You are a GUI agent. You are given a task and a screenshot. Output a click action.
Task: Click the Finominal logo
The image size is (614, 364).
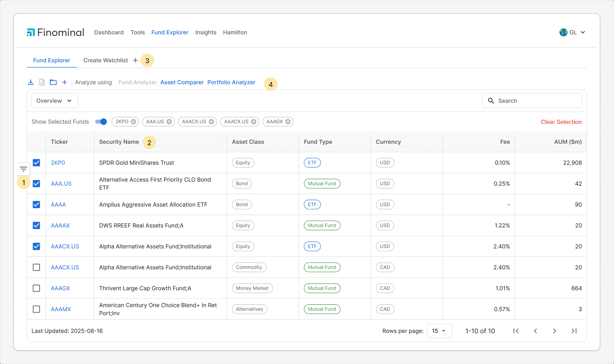click(55, 32)
